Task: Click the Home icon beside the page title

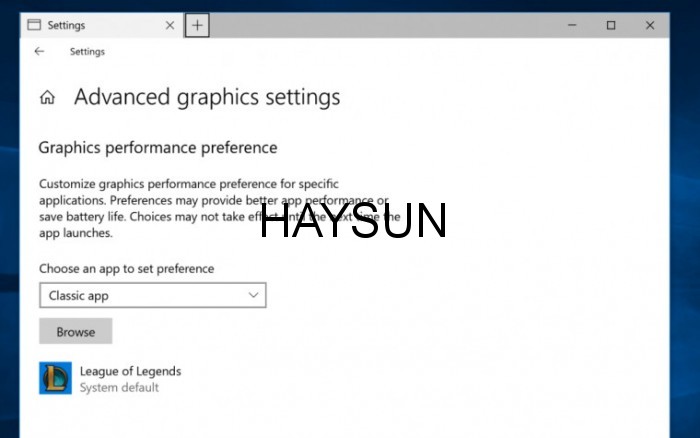Action: [47, 98]
